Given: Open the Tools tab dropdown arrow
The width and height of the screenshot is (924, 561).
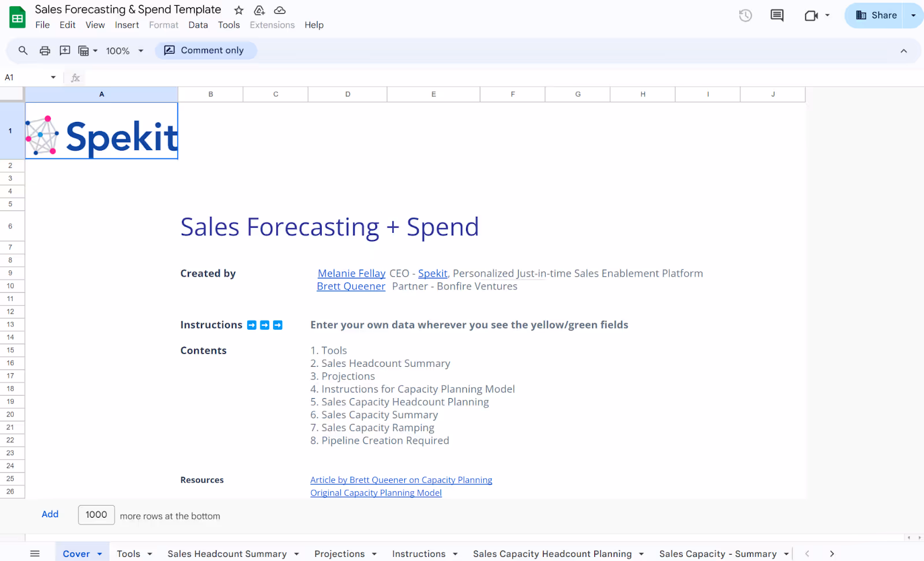Looking at the screenshot, I should pos(150,554).
